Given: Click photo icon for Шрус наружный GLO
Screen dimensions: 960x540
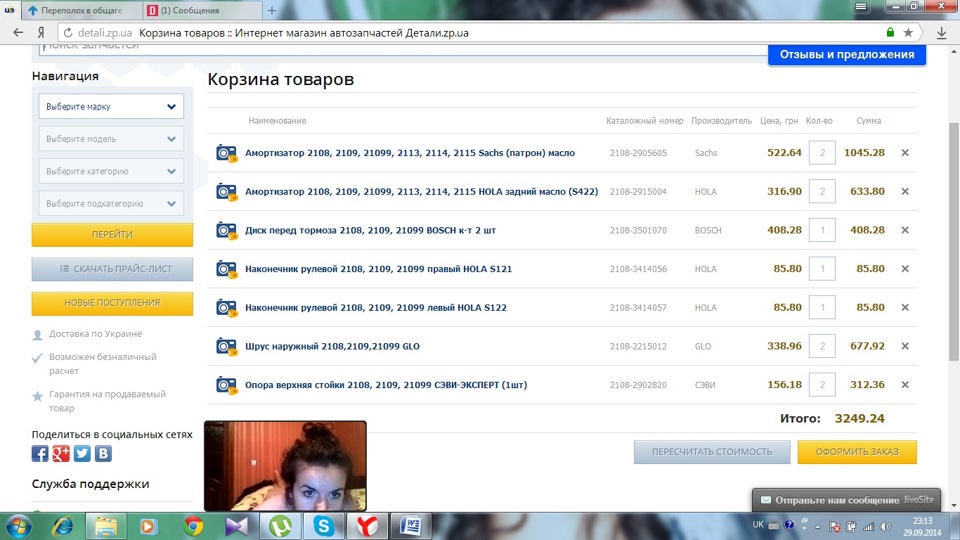Looking at the screenshot, I should coord(226,347).
